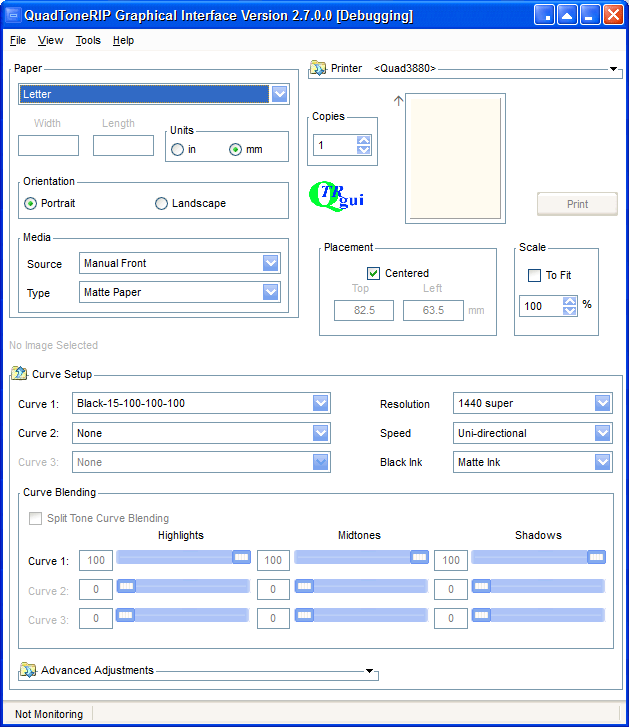Open the Help menu

click(123, 41)
